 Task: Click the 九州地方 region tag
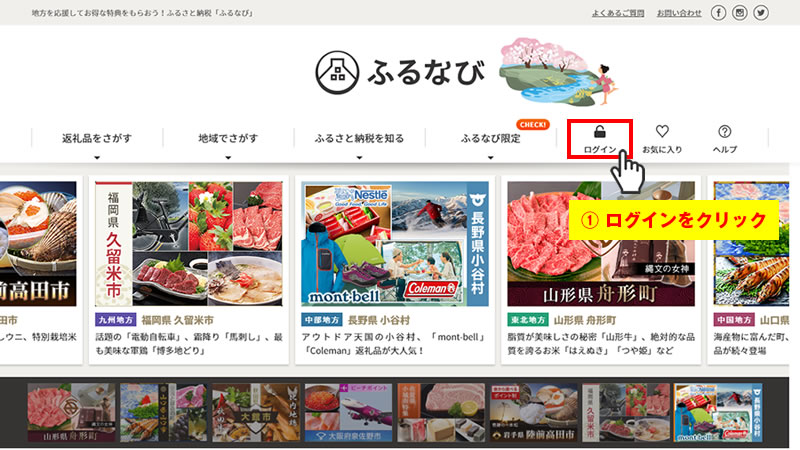[x=115, y=320]
